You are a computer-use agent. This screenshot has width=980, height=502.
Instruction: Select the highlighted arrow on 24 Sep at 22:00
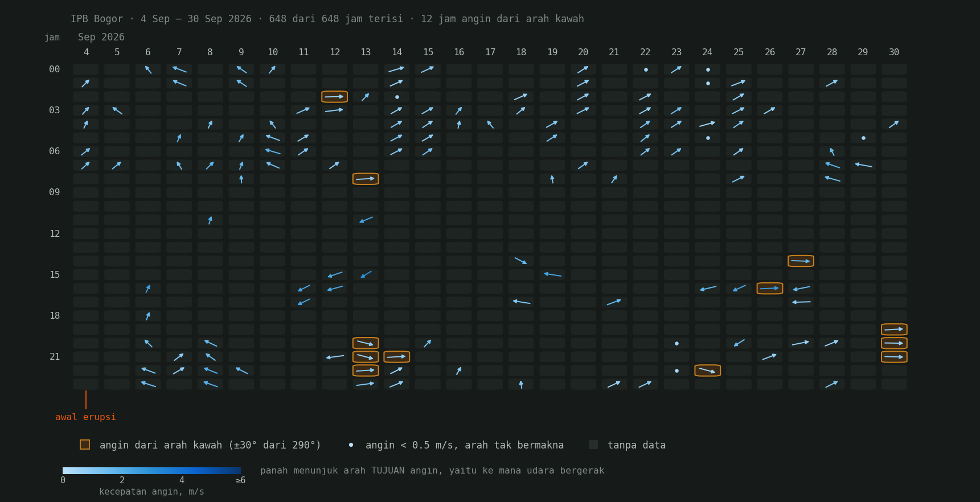click(x=707, y=371)
